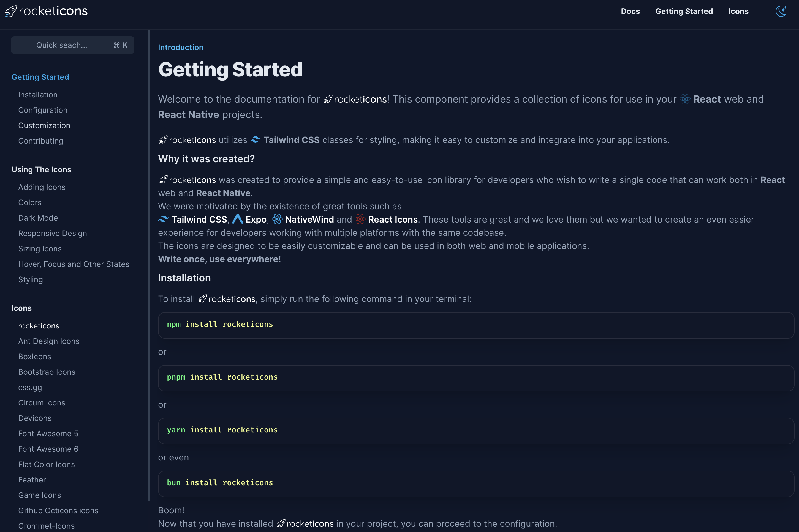Click the sidebar vertical scrollbar
This screenshot has height=532, width=799.
149,265
